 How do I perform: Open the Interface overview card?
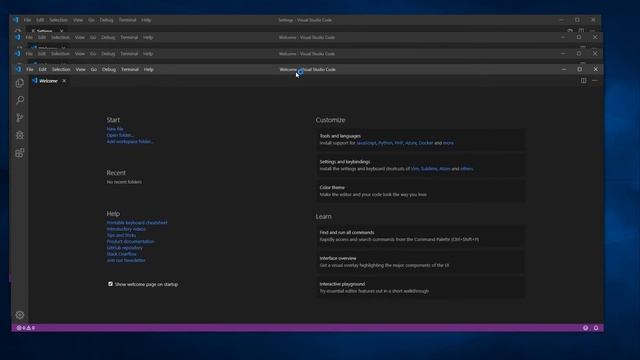[420, 262]
